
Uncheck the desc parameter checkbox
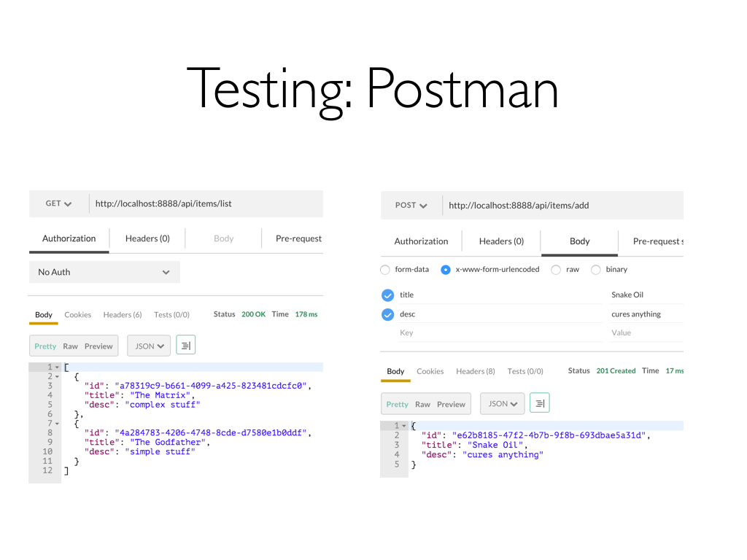pos(388,315)
